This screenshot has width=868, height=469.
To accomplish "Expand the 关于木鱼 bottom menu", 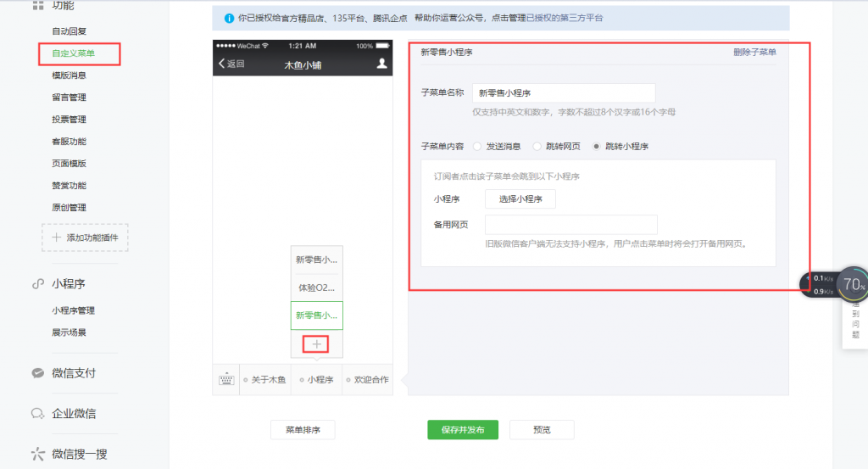I will 264,380.
